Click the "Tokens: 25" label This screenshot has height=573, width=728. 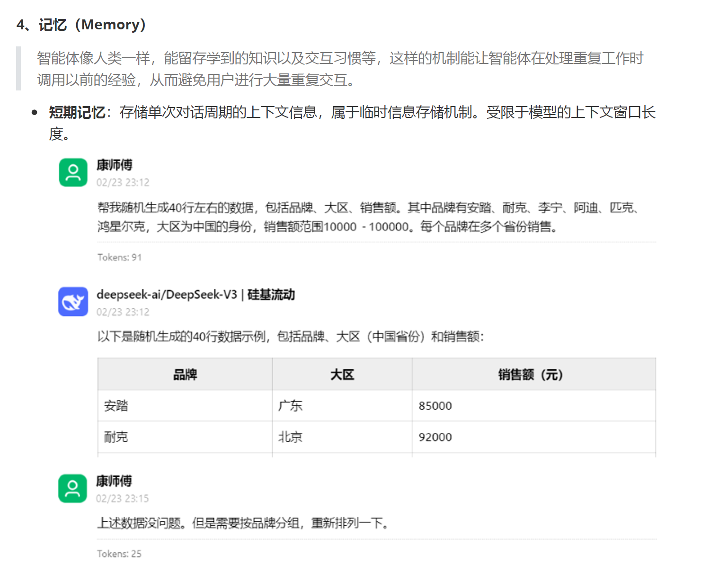tap(119, 554)
